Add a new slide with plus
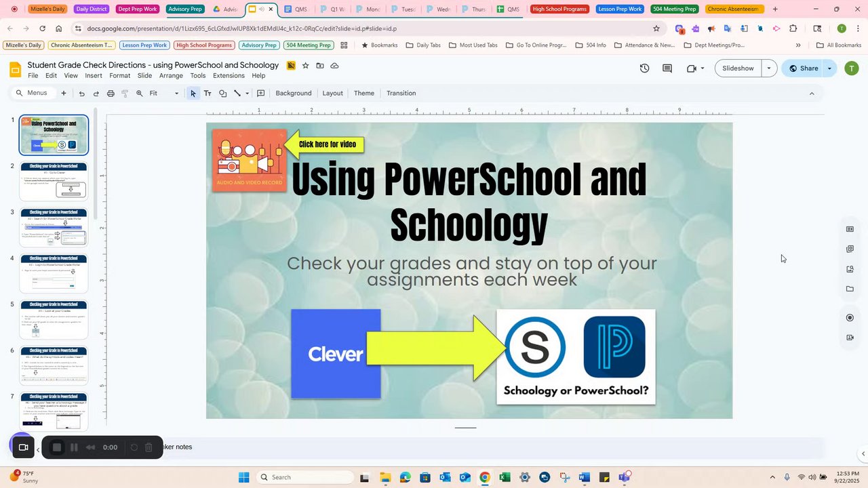 (x=64, y=94)
